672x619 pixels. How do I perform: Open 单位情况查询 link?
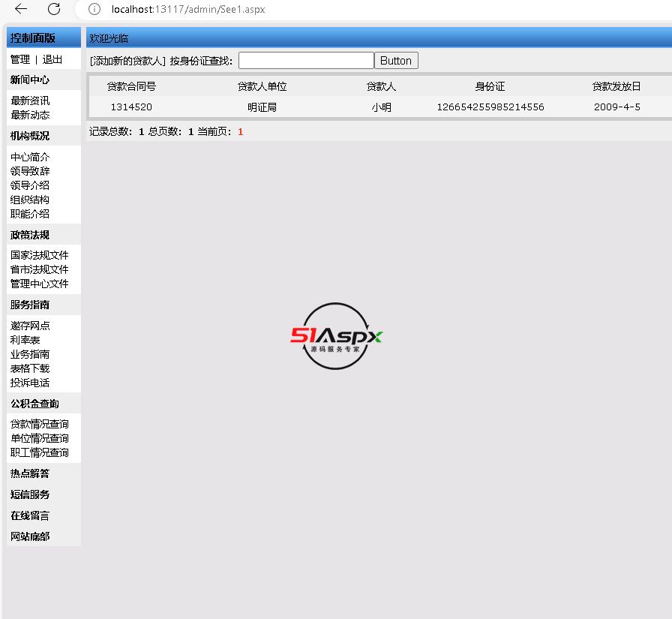[x=40, y=438]
